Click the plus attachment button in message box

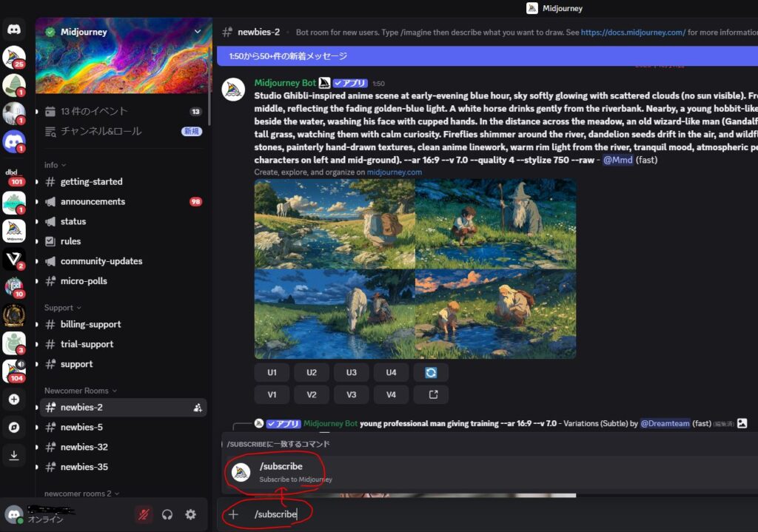point(234,514)
